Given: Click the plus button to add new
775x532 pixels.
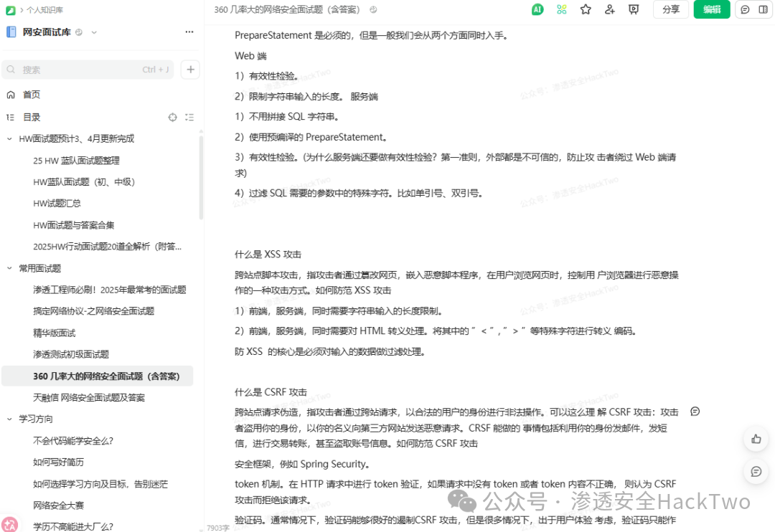Looking at the screenshot, I should coord(190,70).
